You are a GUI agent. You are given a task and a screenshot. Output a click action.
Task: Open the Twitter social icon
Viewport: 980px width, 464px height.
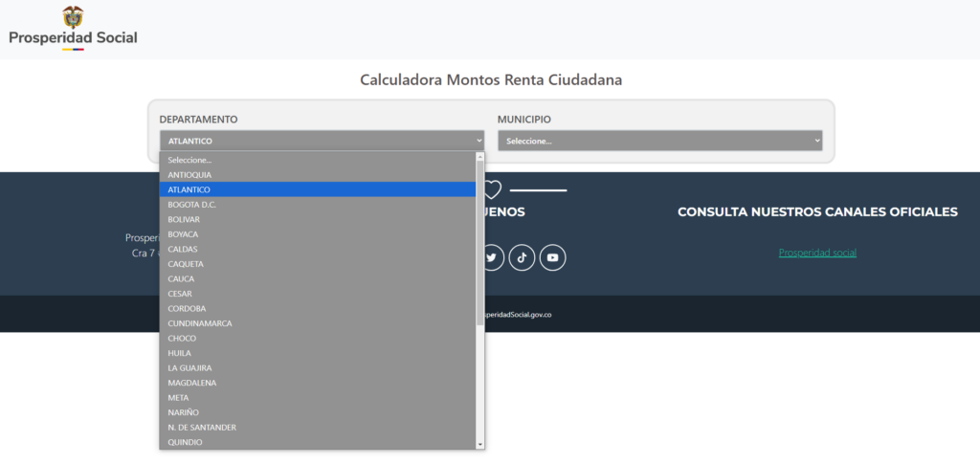491,258
